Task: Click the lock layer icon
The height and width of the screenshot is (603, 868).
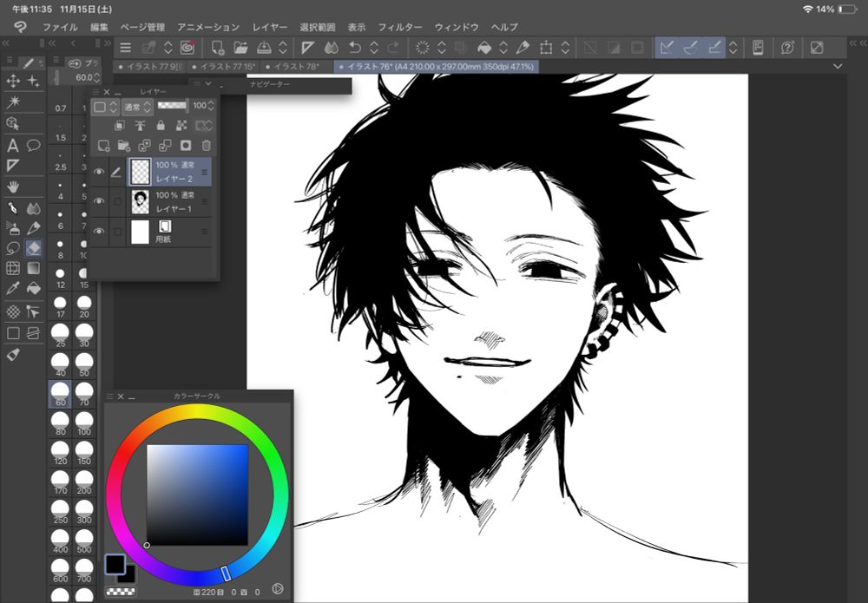Action: coord(161,126)
